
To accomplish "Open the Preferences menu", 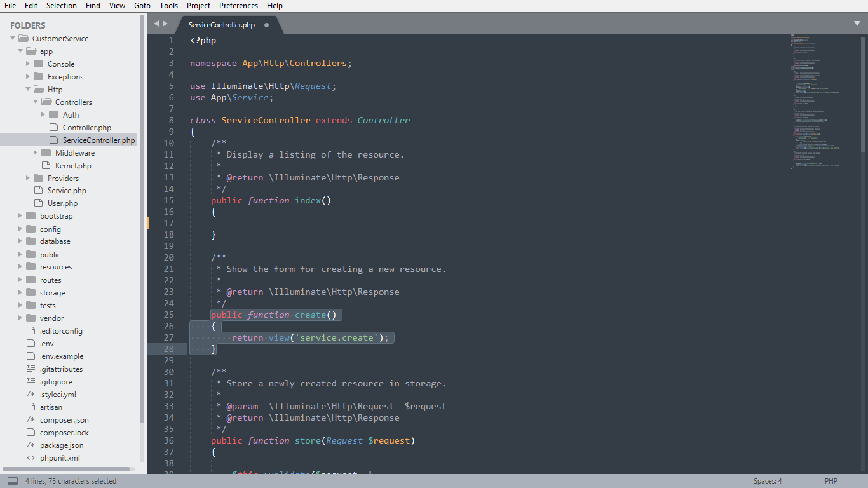I will tap(238, 6).
